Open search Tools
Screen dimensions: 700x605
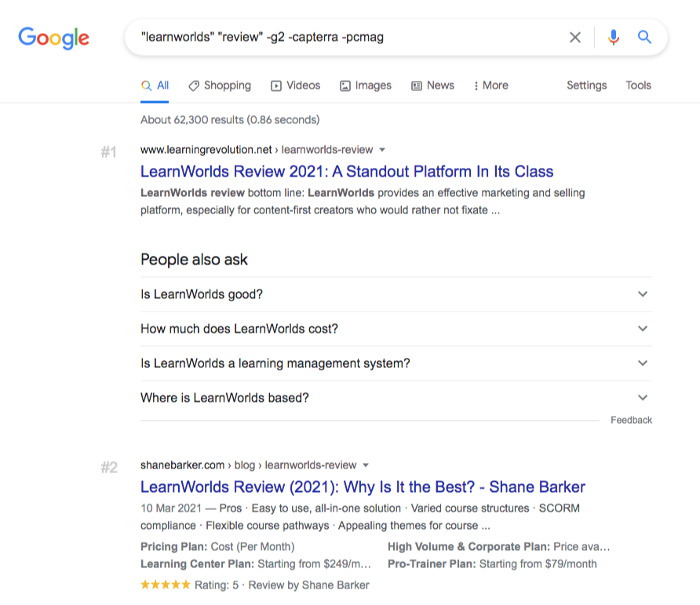(638, 86)
